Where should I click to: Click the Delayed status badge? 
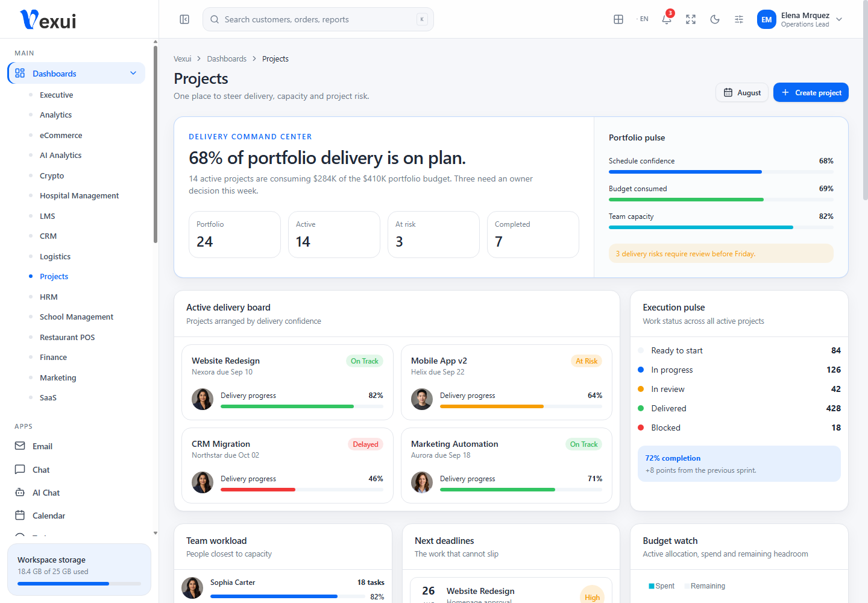[x=365, y=444]
